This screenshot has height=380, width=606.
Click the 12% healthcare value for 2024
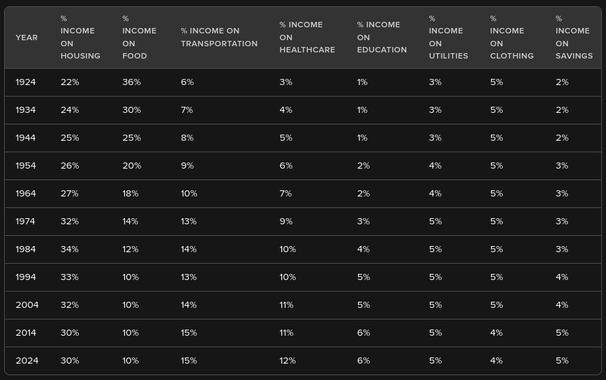tap(288, 360)
